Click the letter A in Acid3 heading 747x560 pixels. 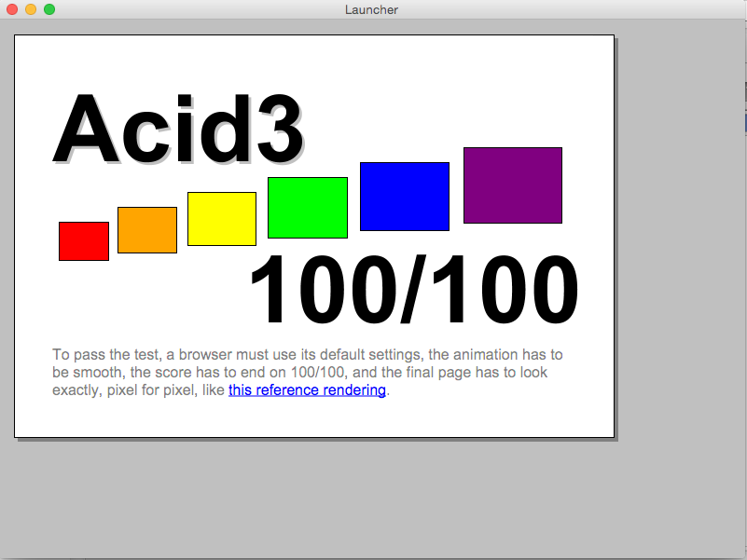click(x=90, y=130)
